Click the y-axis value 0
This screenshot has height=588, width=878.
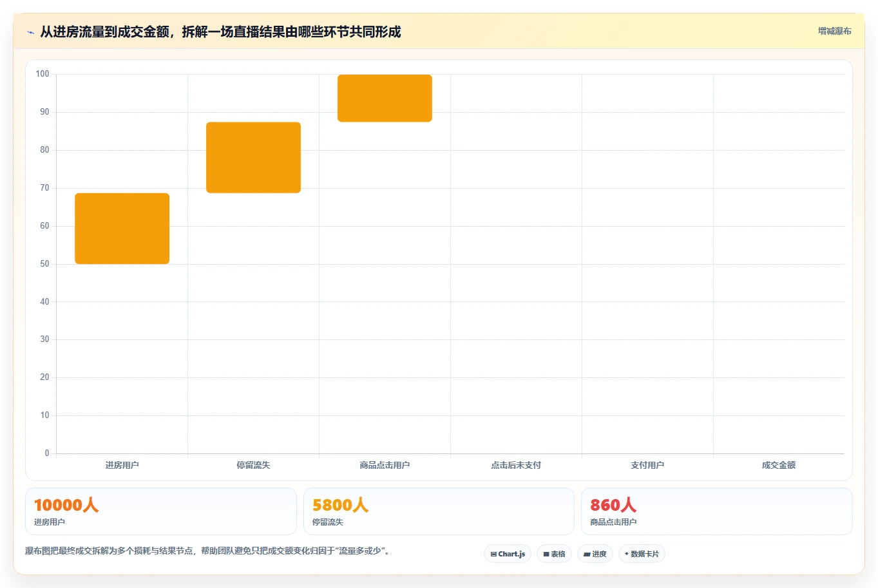tap(47, 453)
